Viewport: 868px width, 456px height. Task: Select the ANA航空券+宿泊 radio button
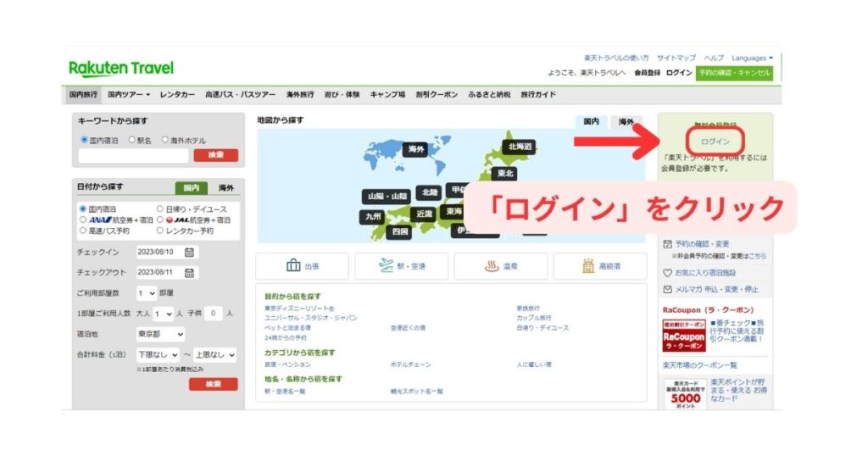83,220
